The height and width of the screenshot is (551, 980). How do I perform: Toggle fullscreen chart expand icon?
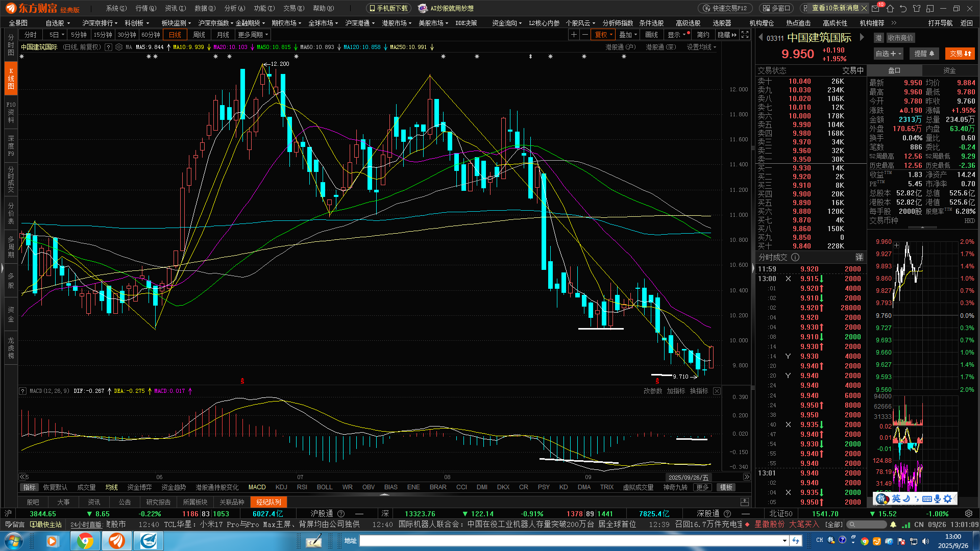click(x=745, y=35)
